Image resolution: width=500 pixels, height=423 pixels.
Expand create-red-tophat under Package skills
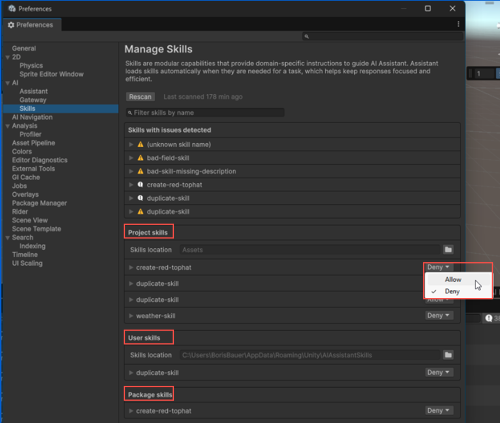[131, 411]
